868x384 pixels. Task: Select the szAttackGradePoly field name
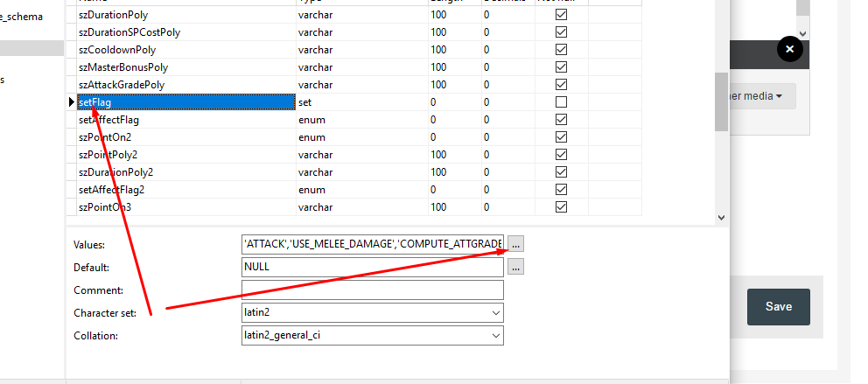122,85
